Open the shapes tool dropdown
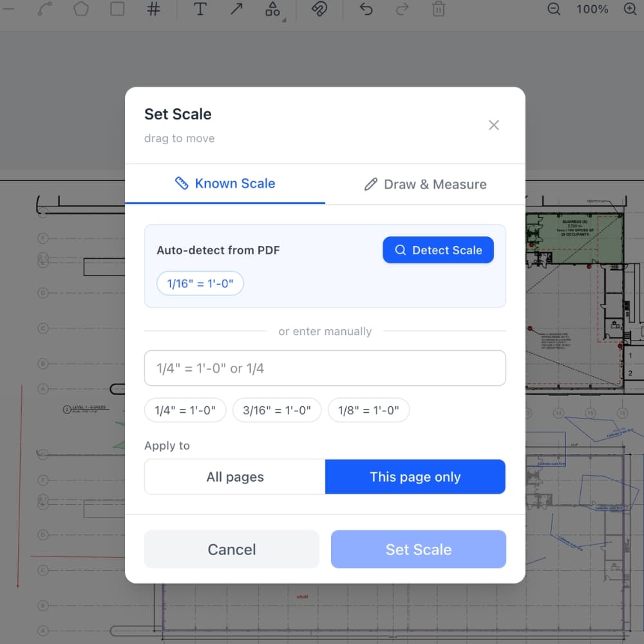 coord(274,10)
